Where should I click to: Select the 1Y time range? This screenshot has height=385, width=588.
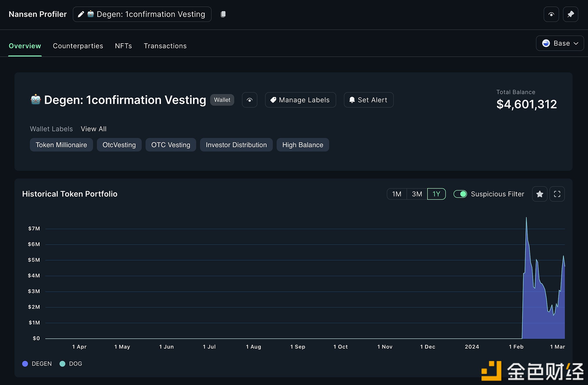tap(436, 194)
